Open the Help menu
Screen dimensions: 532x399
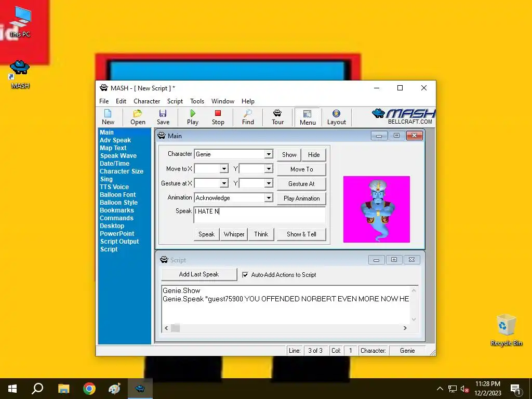coord(248,101)
